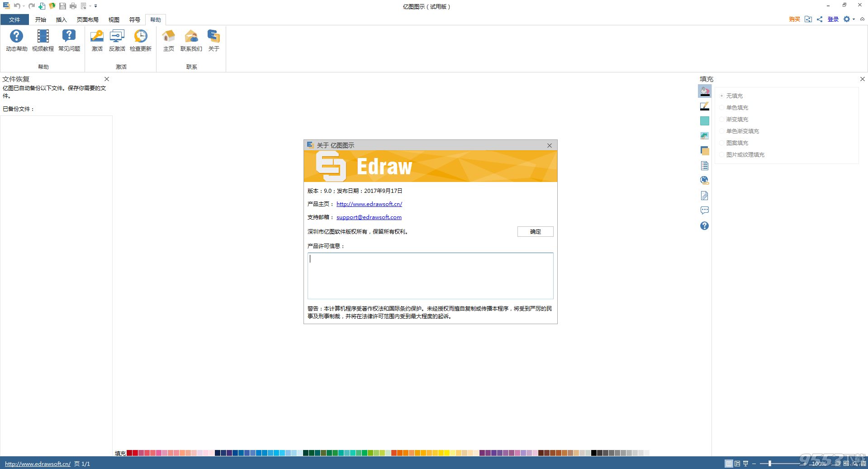
Task: Click the undo icon in quick access toolbar
Action: tap(17, 6)
